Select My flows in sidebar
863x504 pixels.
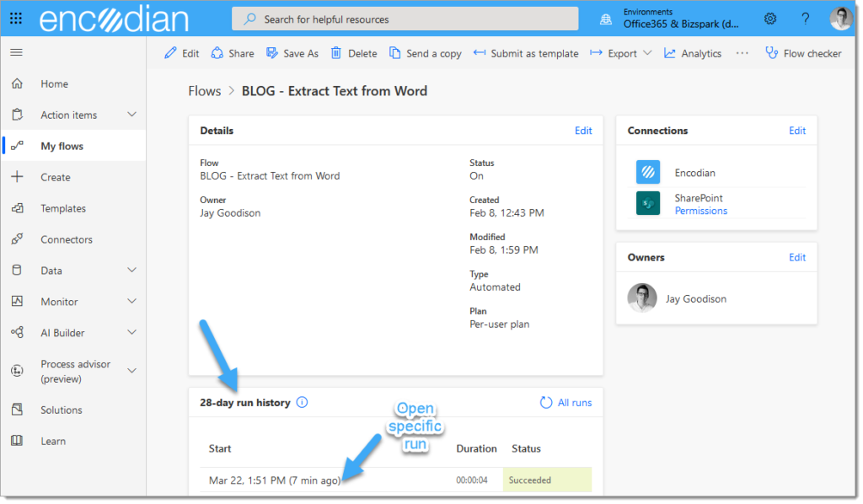pyautogui.click(x=62, y=146)
